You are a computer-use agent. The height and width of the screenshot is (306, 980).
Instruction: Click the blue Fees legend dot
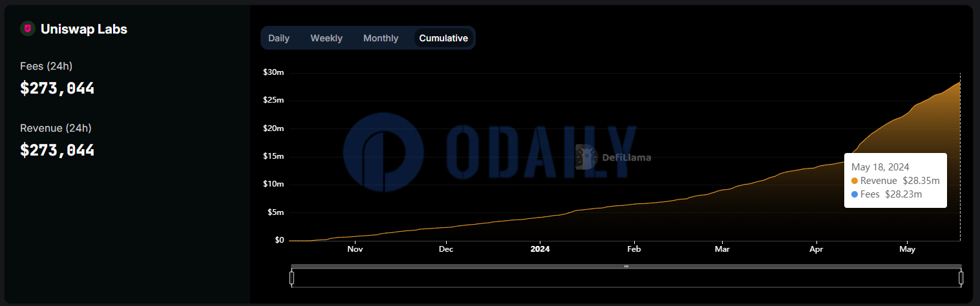click(855, 194)
